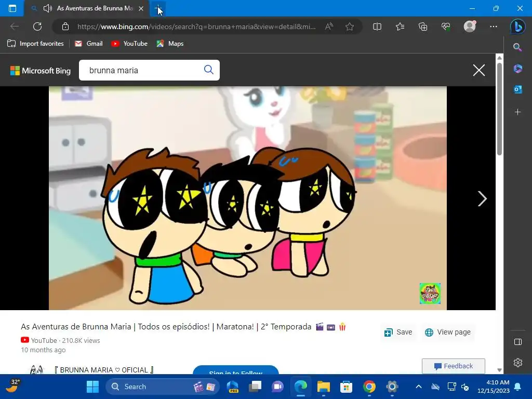
Task: Click the taskbar Search box
Action: pyautogui.click(x=162, y=387)
